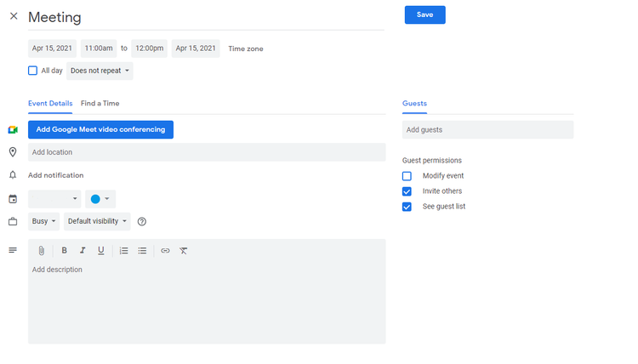Insert a numbered list
This screenshot has height=364, width=638.
[x=123, y=251]
